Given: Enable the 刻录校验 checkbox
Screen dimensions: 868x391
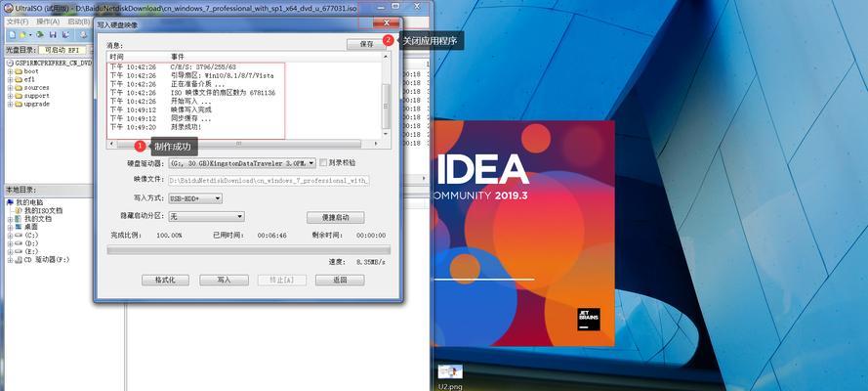Looking at the screenshot, I should point(324,163).
